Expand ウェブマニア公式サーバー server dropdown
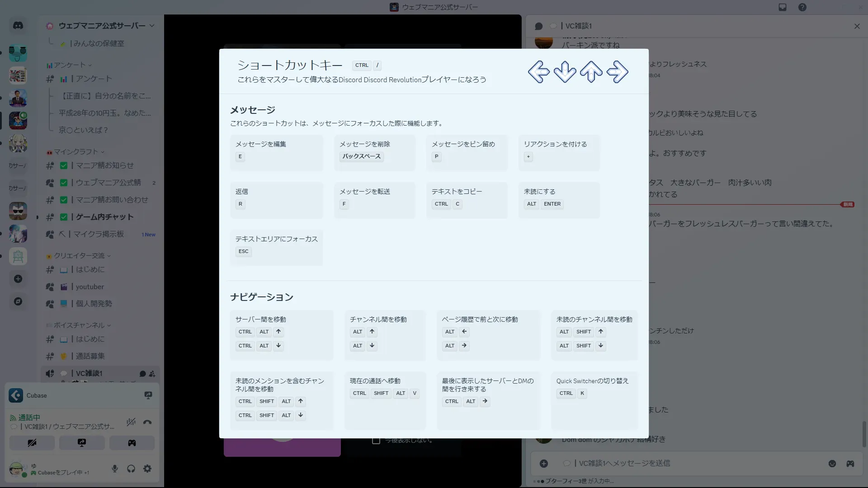The image size is (868, 488). tap(152, 26)
